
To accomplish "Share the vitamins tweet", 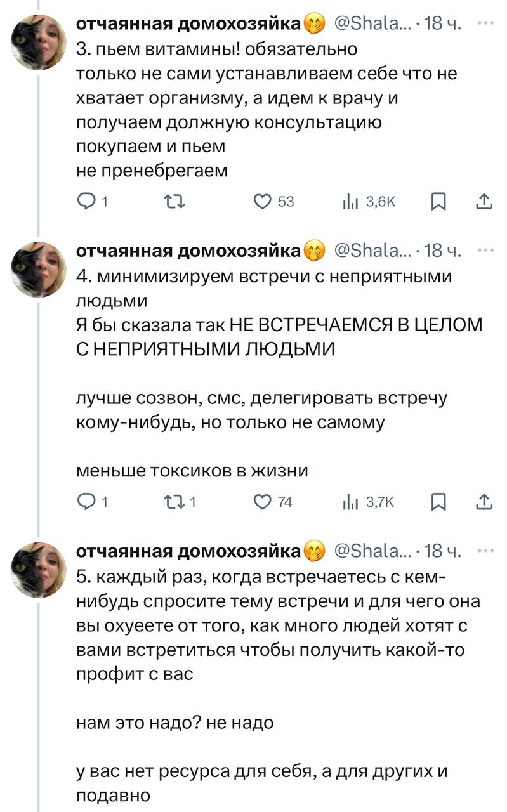I will 484,202.
